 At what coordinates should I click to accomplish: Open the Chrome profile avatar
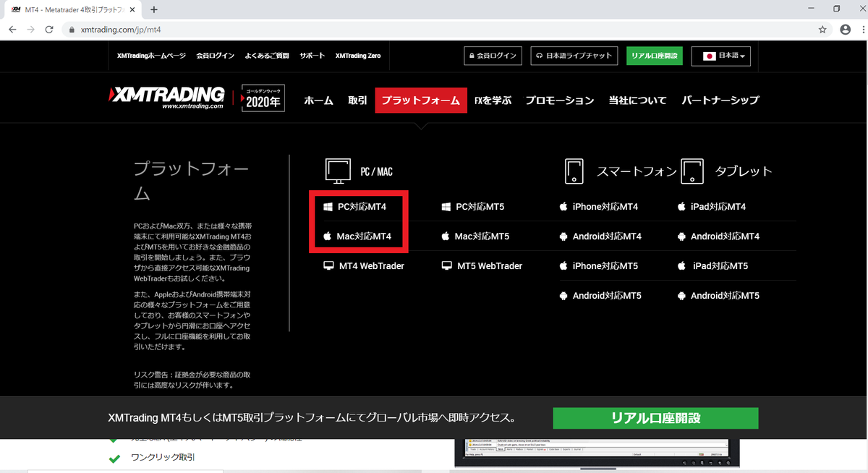(x=845, y=30)
